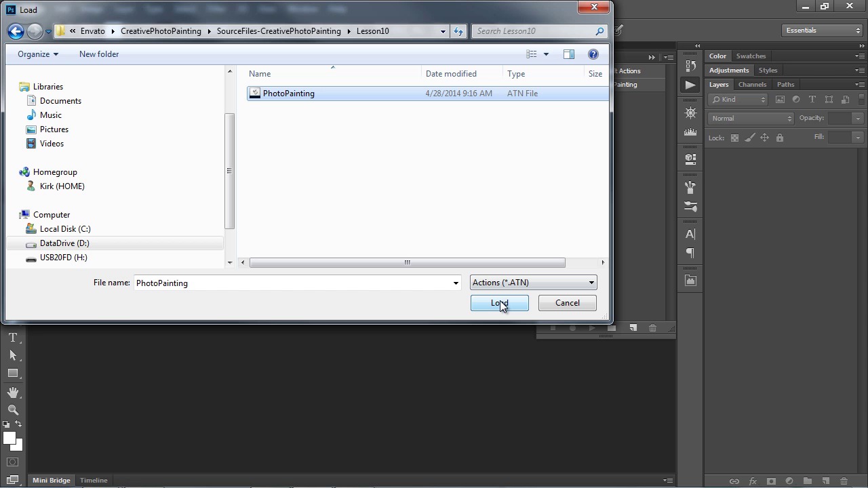Open the Organize menu dropdown
This screenshot has width=868, height=488.
[38, 54]
